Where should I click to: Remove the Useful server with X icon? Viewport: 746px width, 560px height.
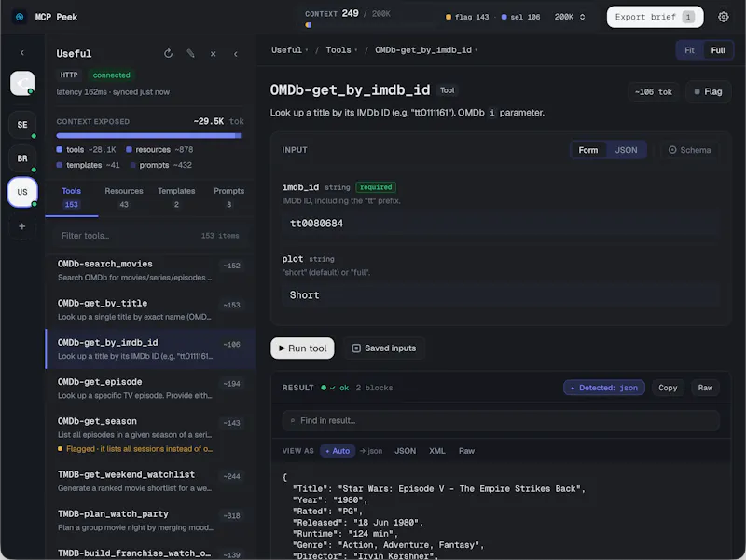214,54
